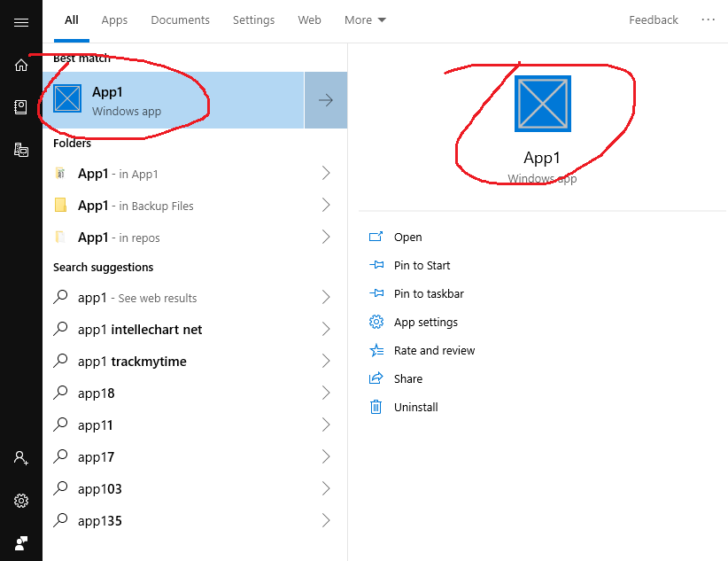Expand the app1 See web results suggestion
Viewport: 728px width, 561px height.
(x=325, y=297)
